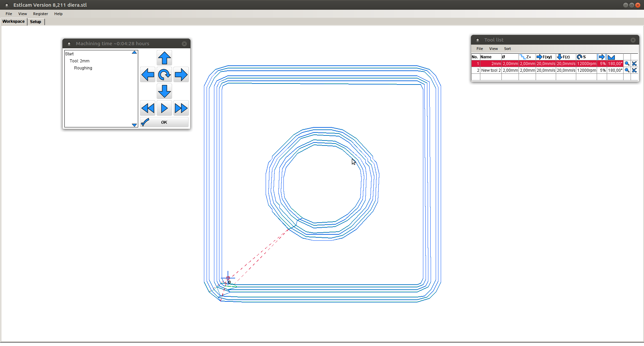The image size is (644, 346).
Task: Click the pan down arrow button
Action: coord(164,91)
